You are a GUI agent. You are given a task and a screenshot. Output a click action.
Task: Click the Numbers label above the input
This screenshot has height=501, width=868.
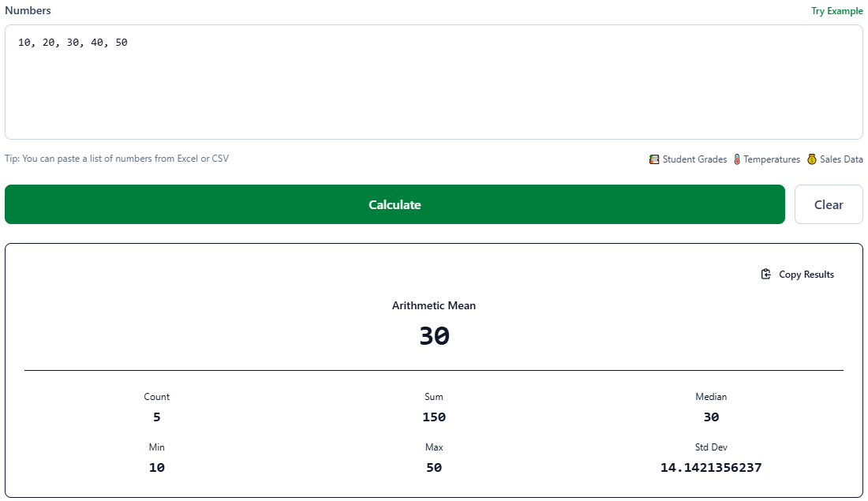pyautogui.click(x=28, y=10)
